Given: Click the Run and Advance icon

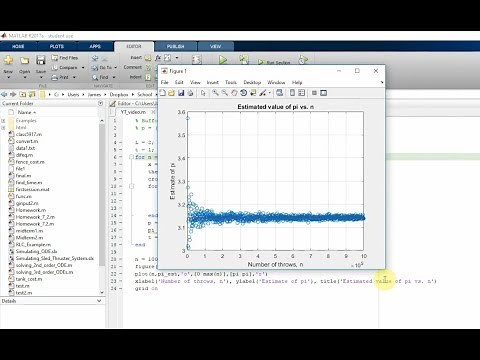Looking at the screenshot, I should (x=244, y=60).
